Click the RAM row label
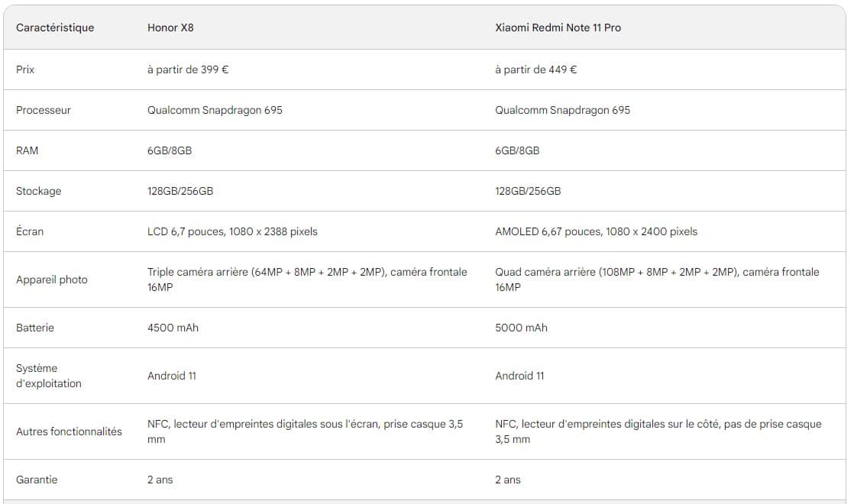 [27, 150]
